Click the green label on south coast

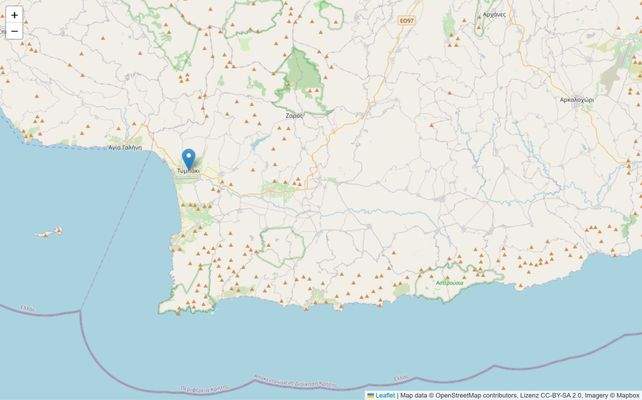(450, 283)
